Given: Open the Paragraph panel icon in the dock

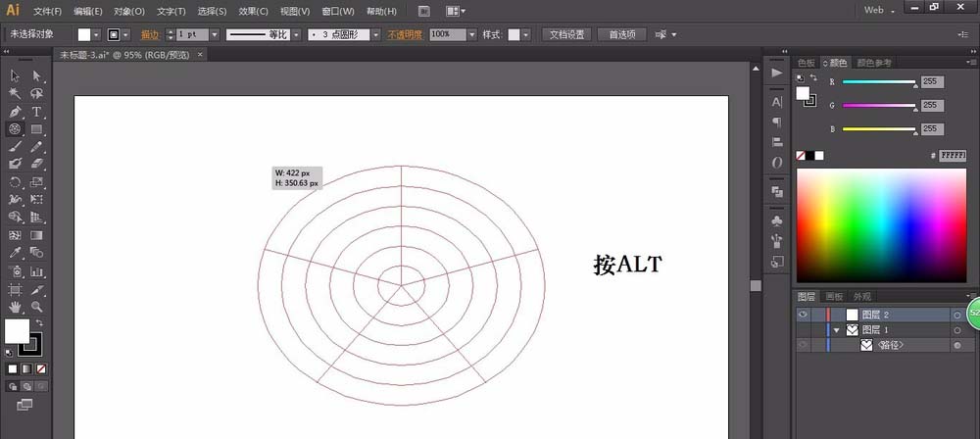Looking at the screenshot, I should [777, 122].
